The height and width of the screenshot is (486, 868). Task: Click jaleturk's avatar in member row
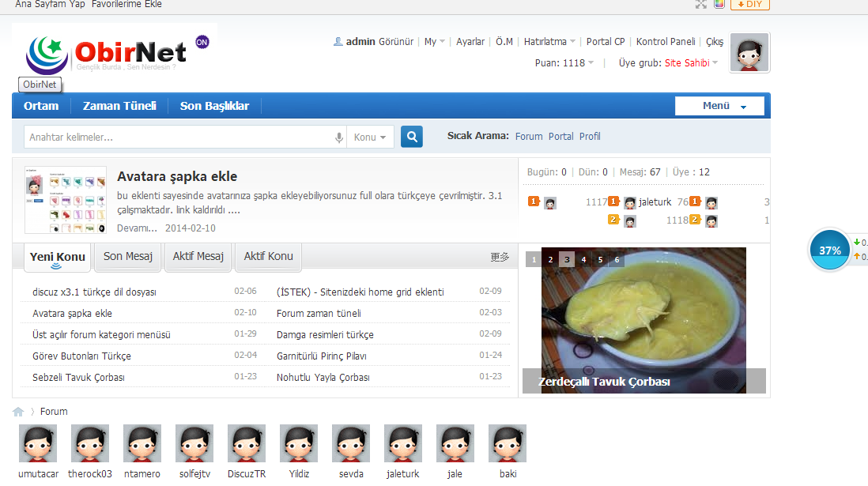point(403,443)
